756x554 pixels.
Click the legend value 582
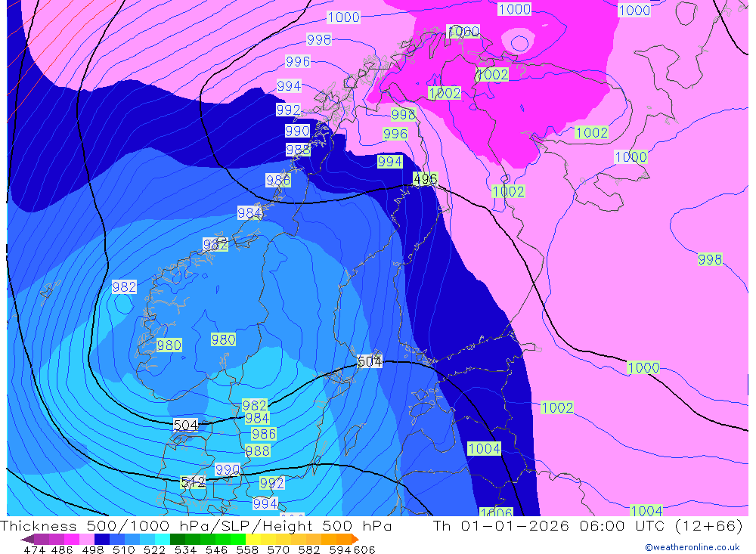pos(309,549)
